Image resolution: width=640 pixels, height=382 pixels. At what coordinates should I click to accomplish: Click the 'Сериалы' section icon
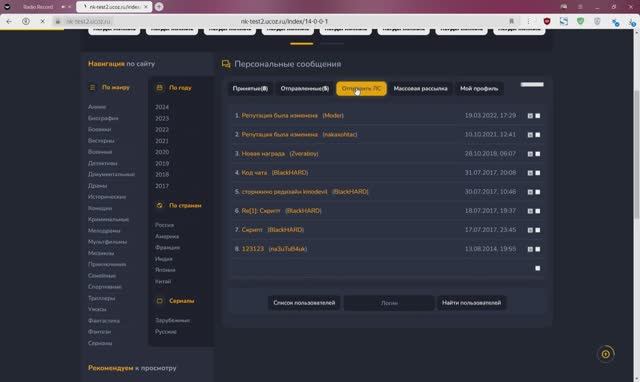(x=160, y=301)
